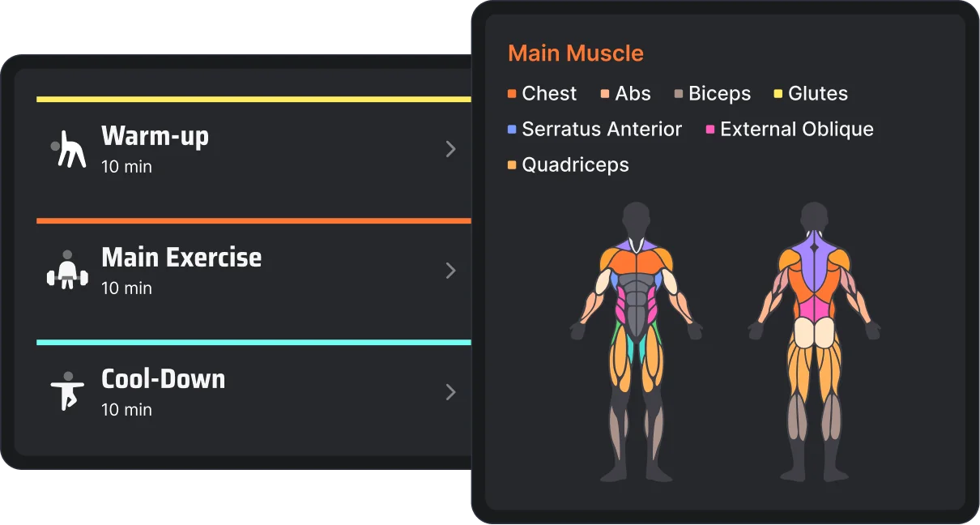
Task: Click the Quadriceps legend swatch
Action: coord(513,164)
